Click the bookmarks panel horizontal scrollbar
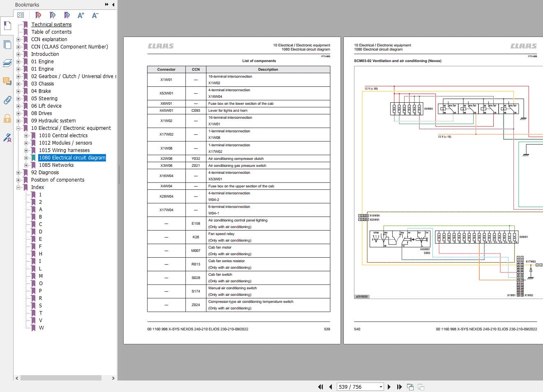 pos(61,378)
